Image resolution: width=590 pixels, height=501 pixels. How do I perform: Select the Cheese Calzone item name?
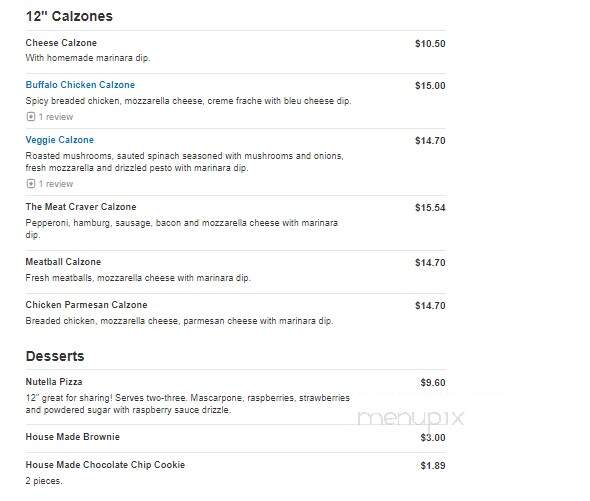[x=61, y=43]
